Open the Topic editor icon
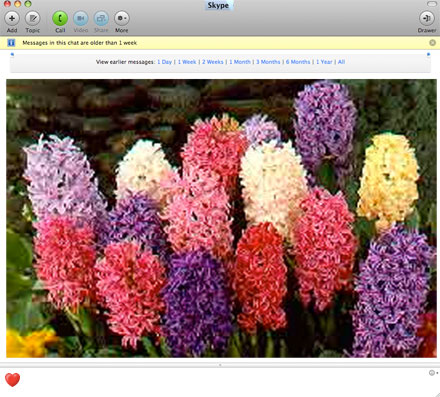440x397 pixels. coord(33,18)
